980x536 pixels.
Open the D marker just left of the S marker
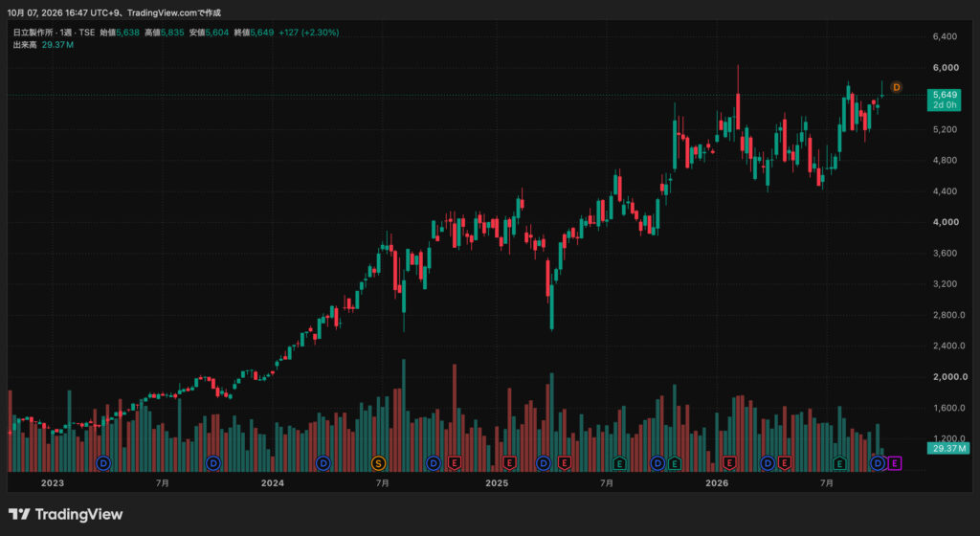323,463
